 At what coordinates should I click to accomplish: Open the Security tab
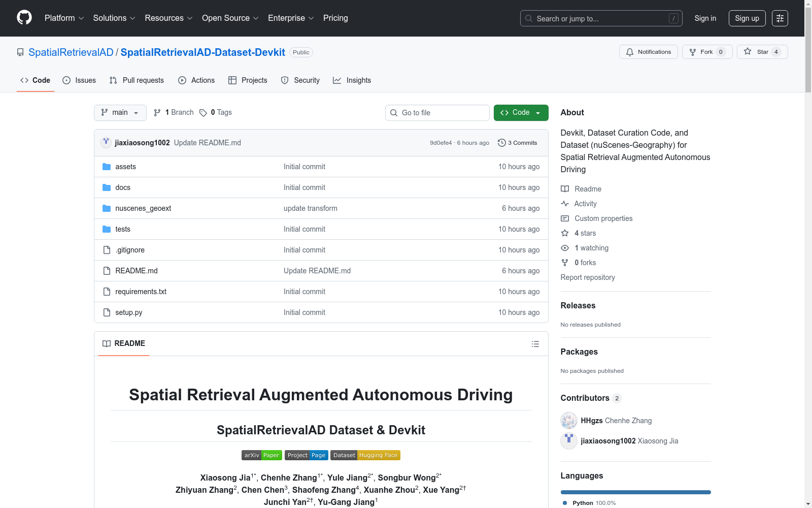point(300,80)
